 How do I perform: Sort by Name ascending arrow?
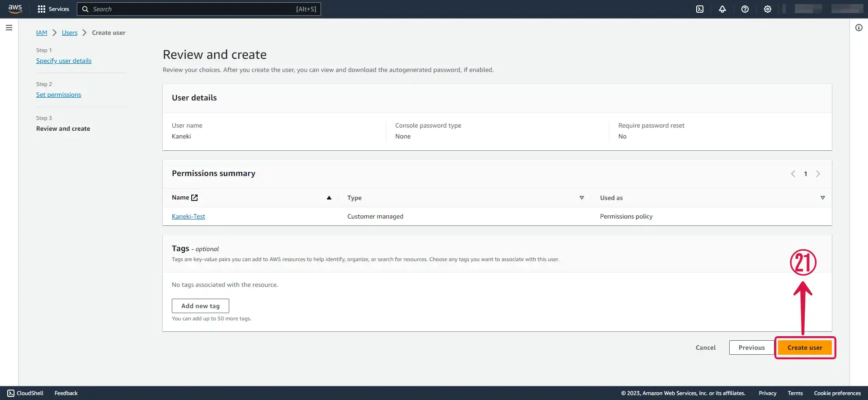tap(329, 198)
